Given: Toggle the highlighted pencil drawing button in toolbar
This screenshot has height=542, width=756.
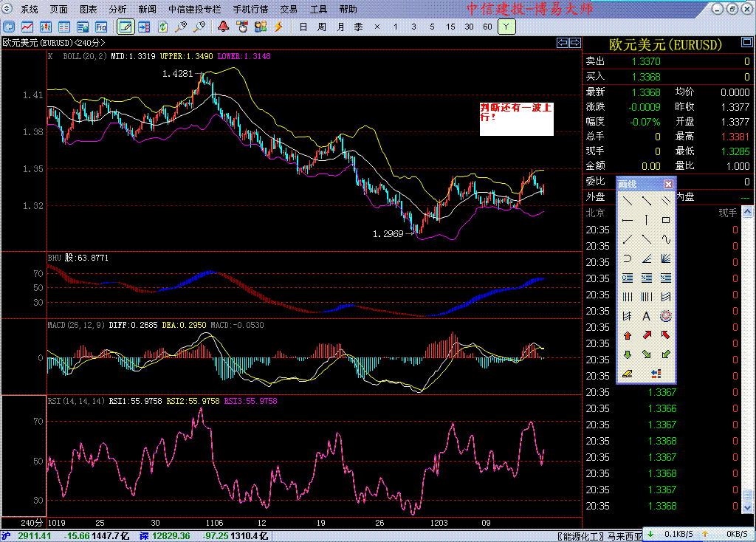Looking at the screenshot, I should (x=126, y=27).
